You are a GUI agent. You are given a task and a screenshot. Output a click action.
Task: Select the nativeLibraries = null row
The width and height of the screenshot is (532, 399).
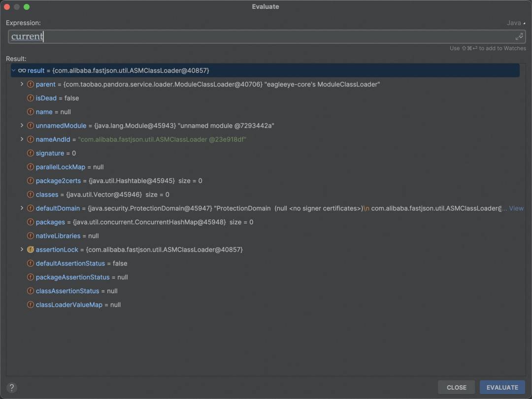click(265, 236)
